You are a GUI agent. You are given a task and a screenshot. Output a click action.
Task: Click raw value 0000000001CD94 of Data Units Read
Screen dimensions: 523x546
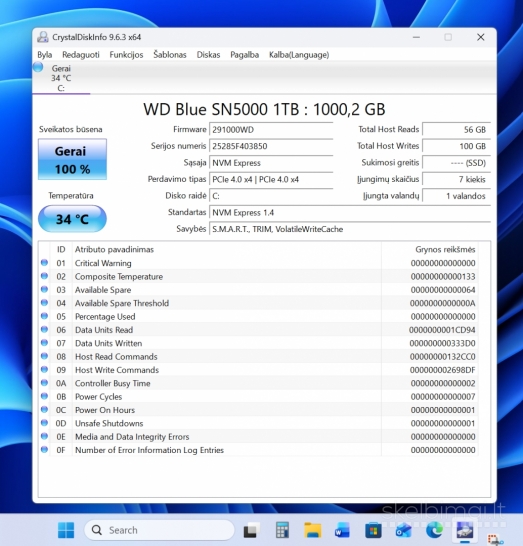tap(442, 330)
